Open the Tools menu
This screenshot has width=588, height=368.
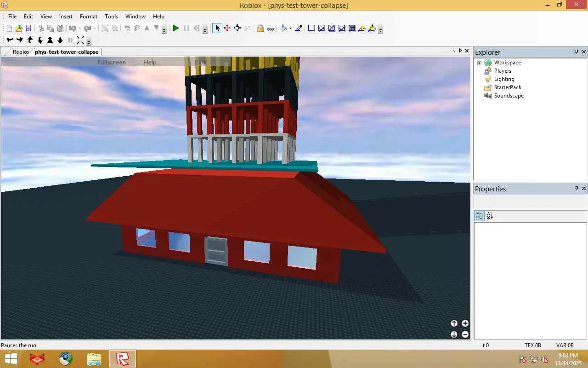(111, 17)
